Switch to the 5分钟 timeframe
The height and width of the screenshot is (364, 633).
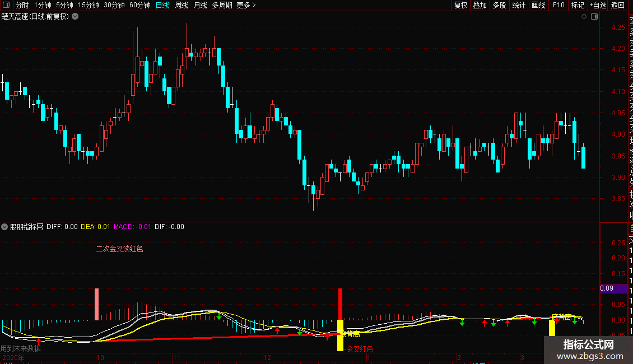click(x=64, y=5)
